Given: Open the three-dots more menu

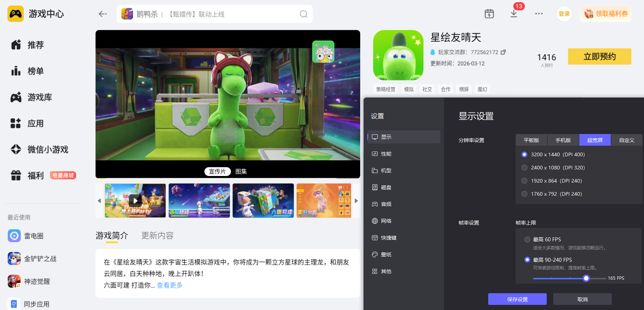Looking at the screenshot, I should pyautogui.click(x=539, y=14).
